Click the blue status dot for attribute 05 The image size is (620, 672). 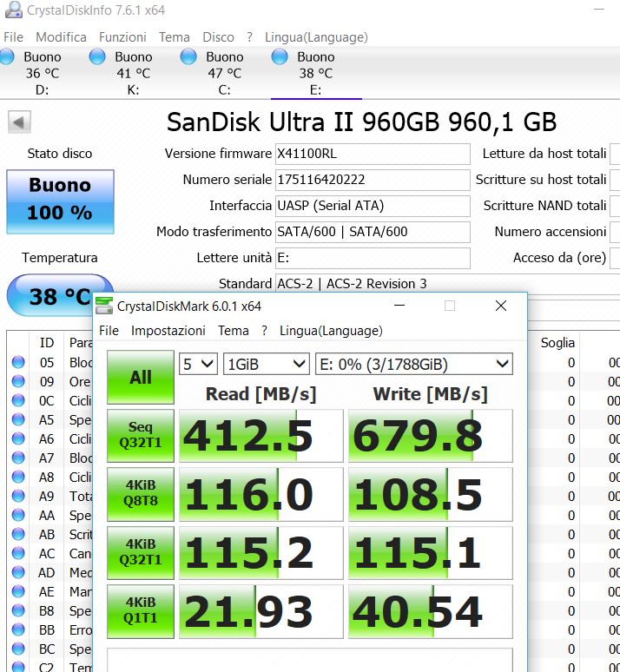18,362
